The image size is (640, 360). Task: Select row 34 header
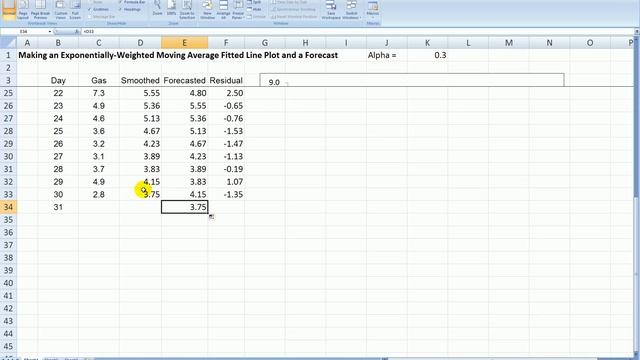(x=8, y=207)
